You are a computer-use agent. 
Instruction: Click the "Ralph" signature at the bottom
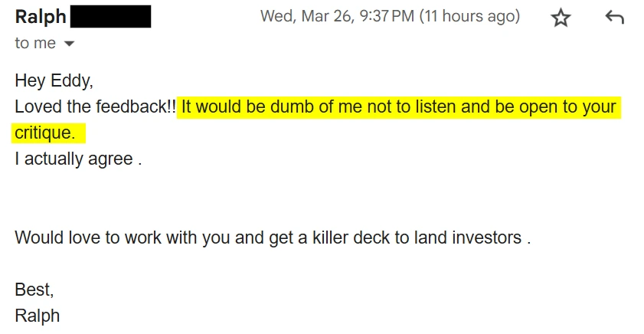click(x=38, y=316)
